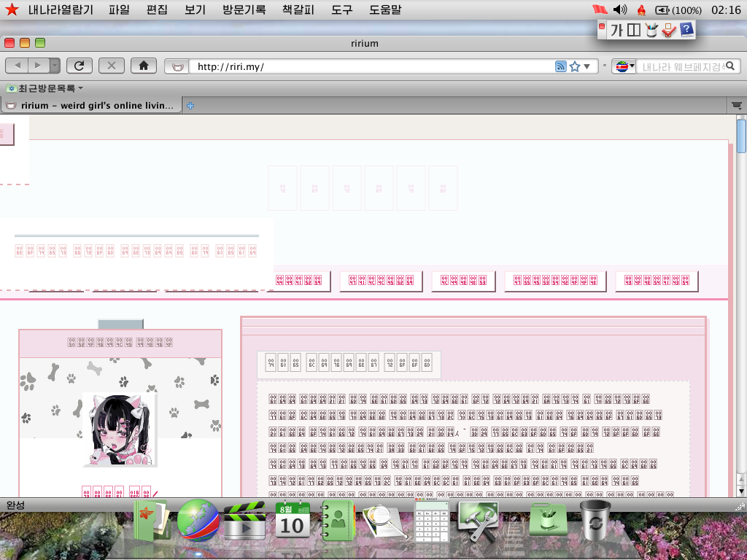Open the 내나라열람기 application menu

(61, 9)
